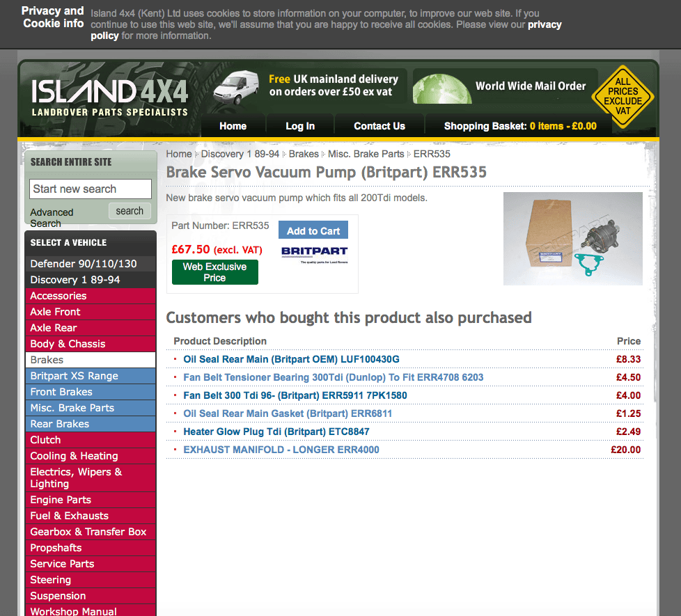
Task: Click the Misc. Brake Parts breadcrumb
Action: 366,154
